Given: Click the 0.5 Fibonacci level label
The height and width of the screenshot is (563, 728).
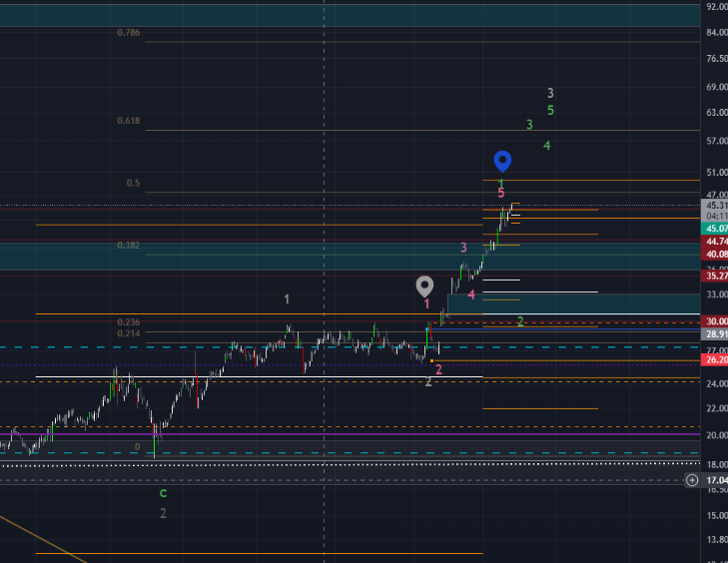Looking at the screenshot, I should point(133,184).
